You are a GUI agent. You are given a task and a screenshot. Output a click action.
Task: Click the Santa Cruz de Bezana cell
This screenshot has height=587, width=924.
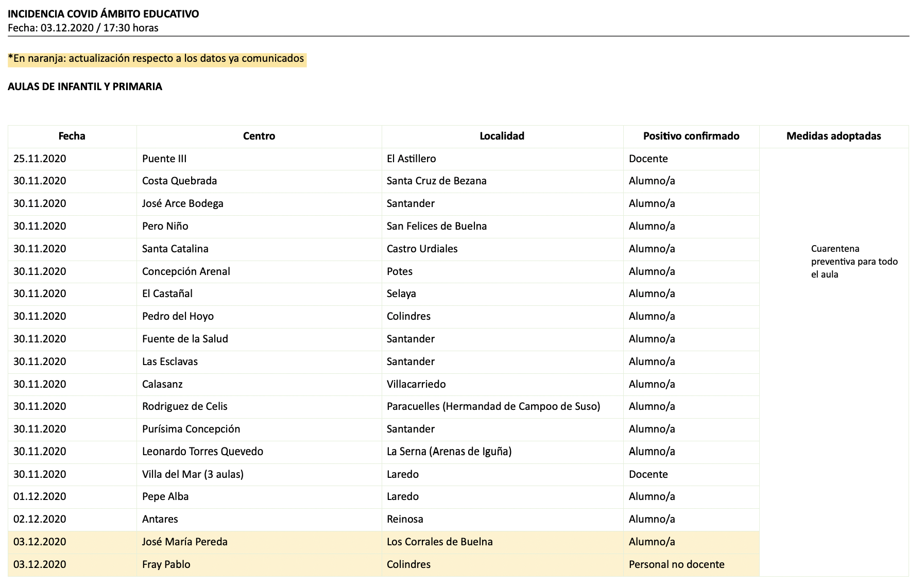tap(436, 181)
